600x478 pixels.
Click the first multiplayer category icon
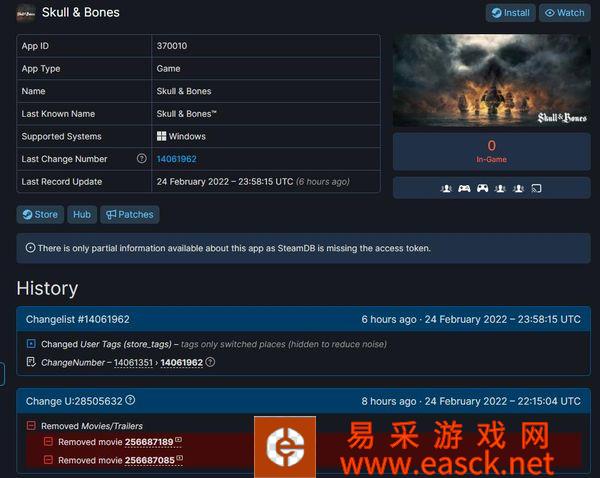[x=445, y=188]
